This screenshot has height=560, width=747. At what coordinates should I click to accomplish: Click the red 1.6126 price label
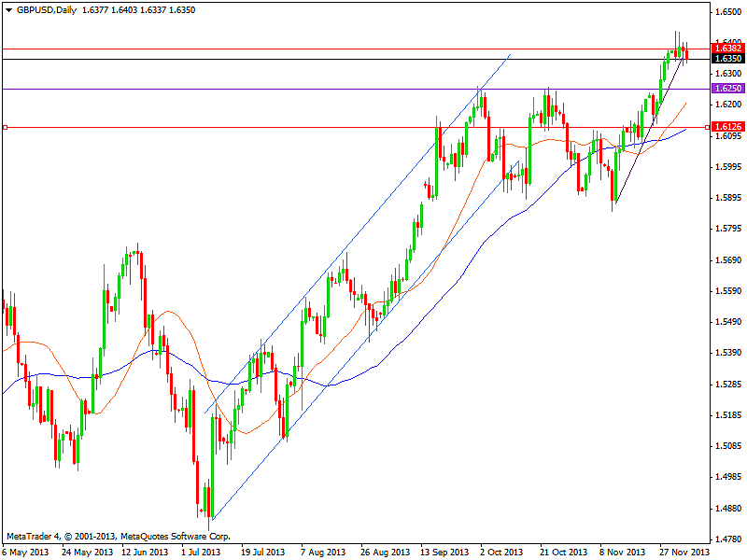(x=727, y=127)
